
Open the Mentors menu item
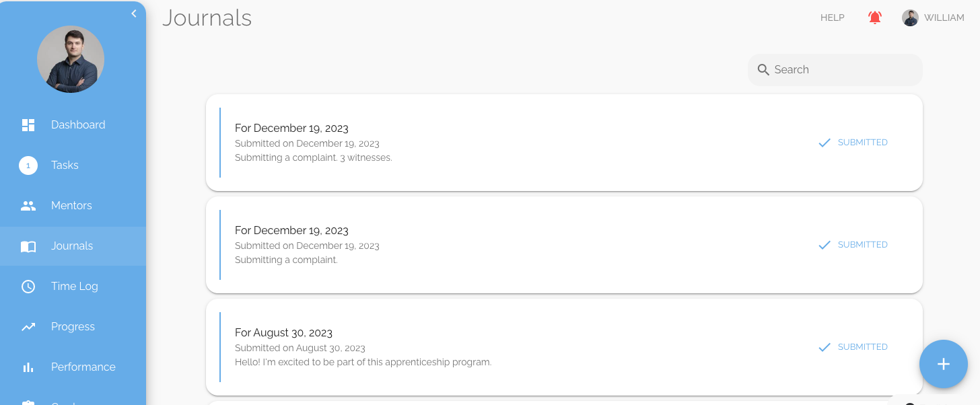tap(71, 206)
